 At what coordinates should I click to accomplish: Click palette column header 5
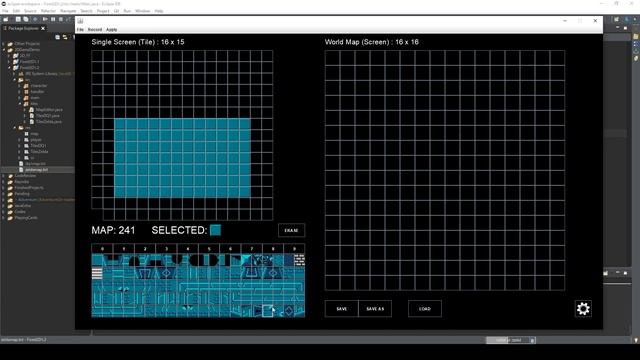click(x=209, y=249)
